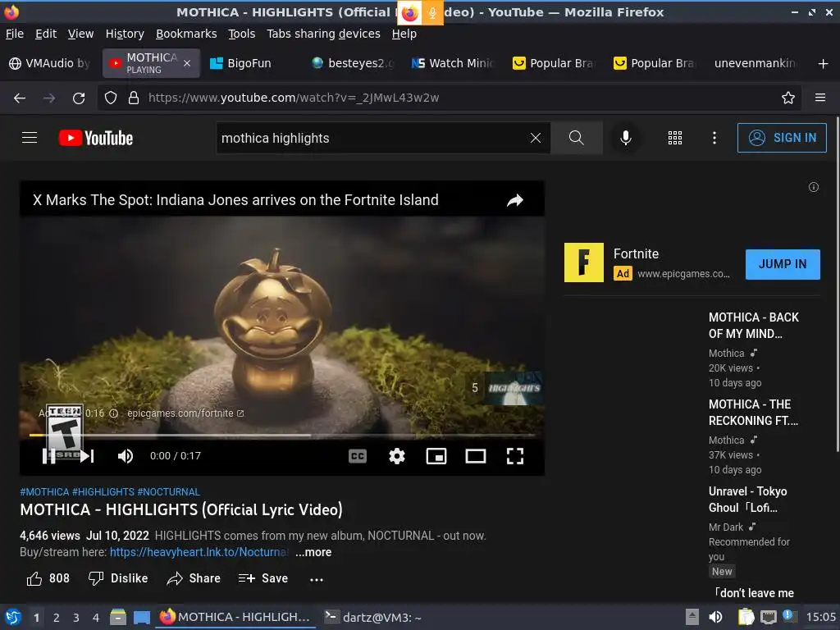Viewport: 840px width, 630px height.
Task: Open the system volume tray icon
Action: pos(715,617)
